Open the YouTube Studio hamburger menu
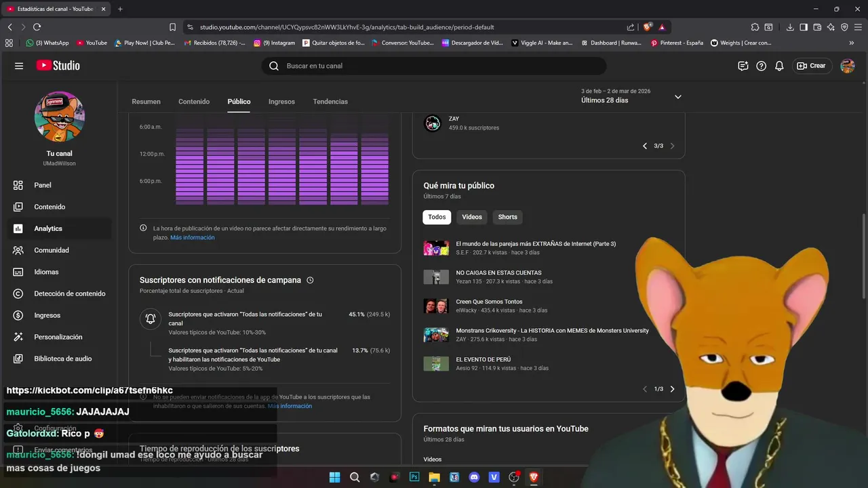 point(19,66)
